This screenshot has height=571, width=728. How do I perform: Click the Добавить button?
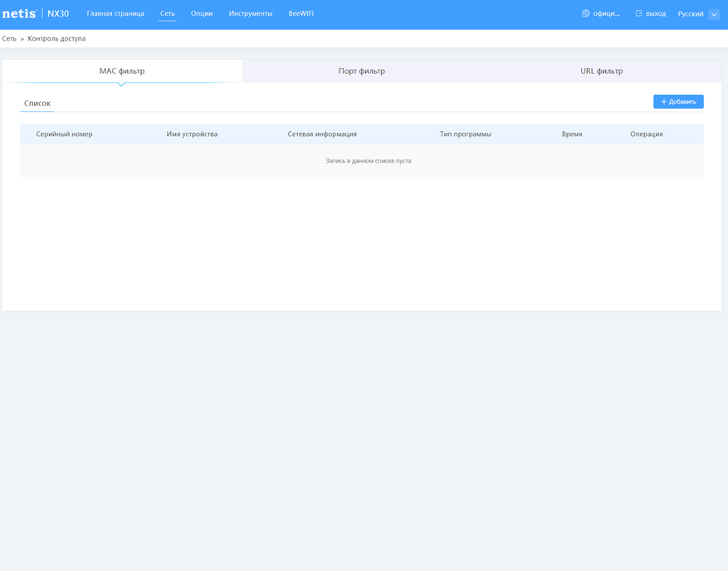[678, 101]
